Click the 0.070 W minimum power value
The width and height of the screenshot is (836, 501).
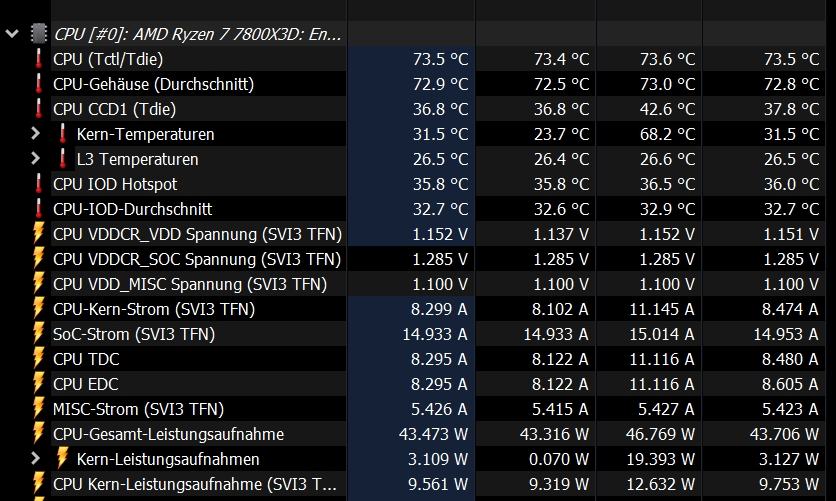[x=559, y=459]
